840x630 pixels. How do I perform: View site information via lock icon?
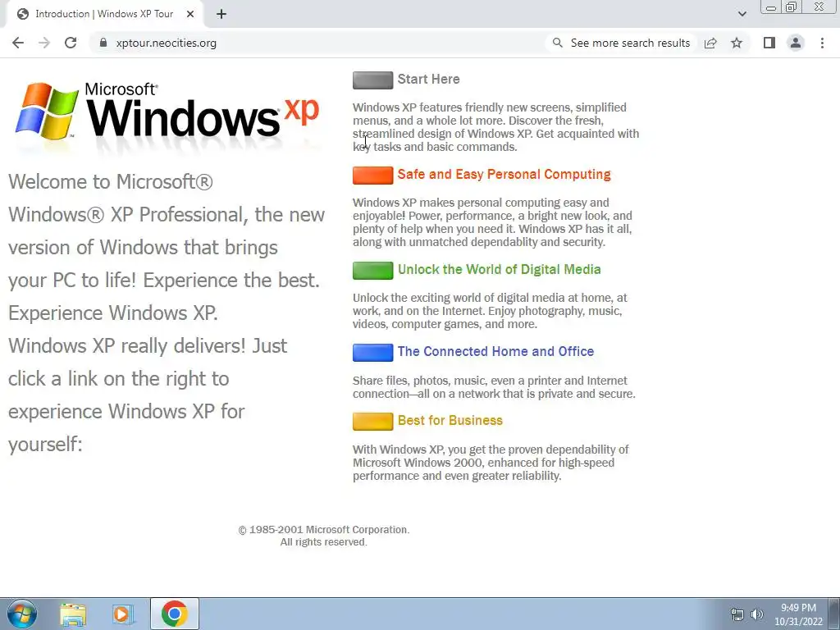pyautogui.click(x=103, y=43)
